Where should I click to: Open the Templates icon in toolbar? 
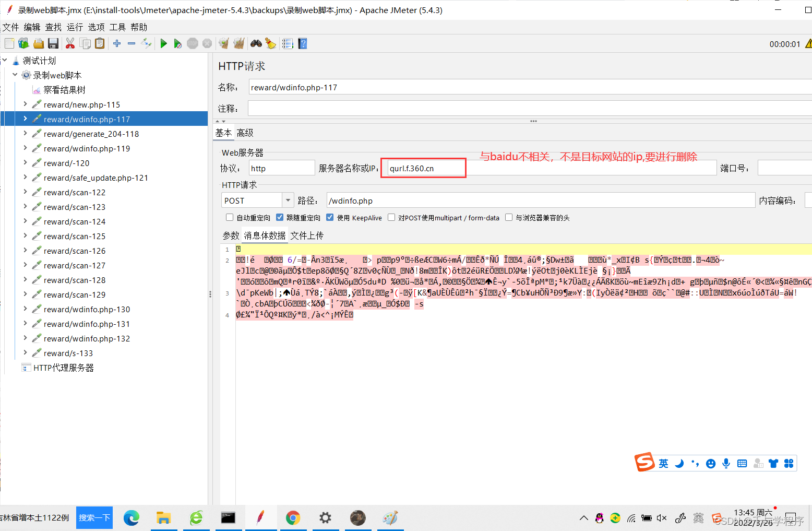coord(23,43)
